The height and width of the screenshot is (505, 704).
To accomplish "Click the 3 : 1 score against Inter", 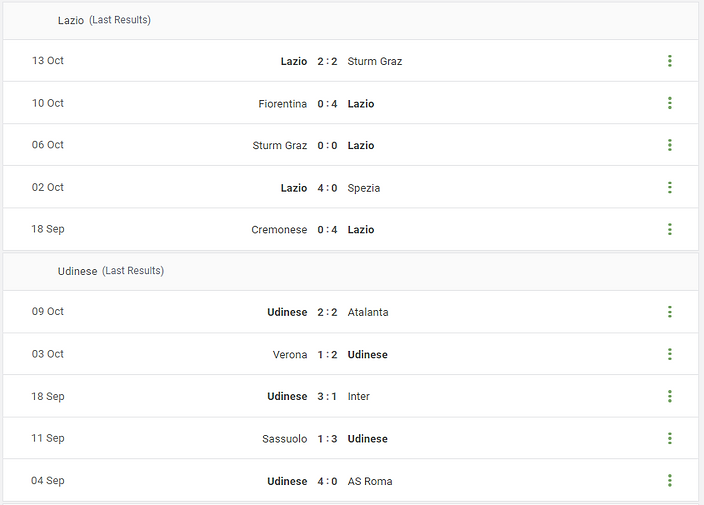I will (x=327, y=397).
